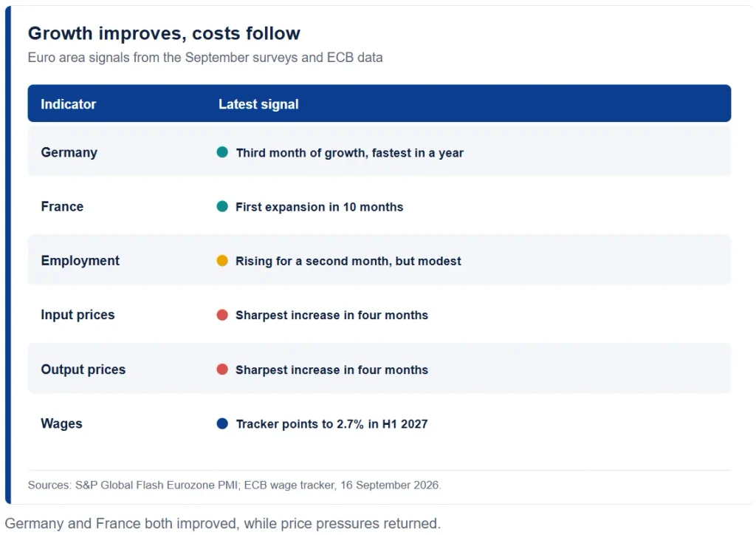The image size is (756, 535).
Task: Click 'Tracker points to 2.7% in H1 2027'
Action: 331,424
